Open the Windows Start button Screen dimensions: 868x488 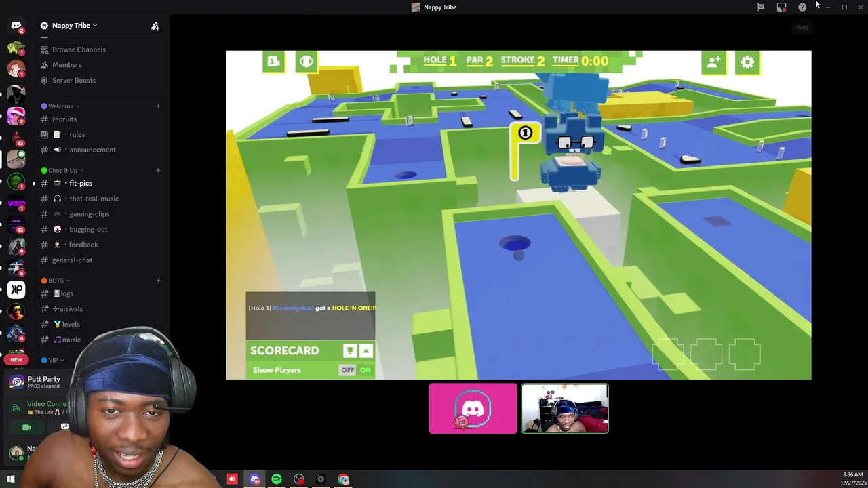[11, 479]
